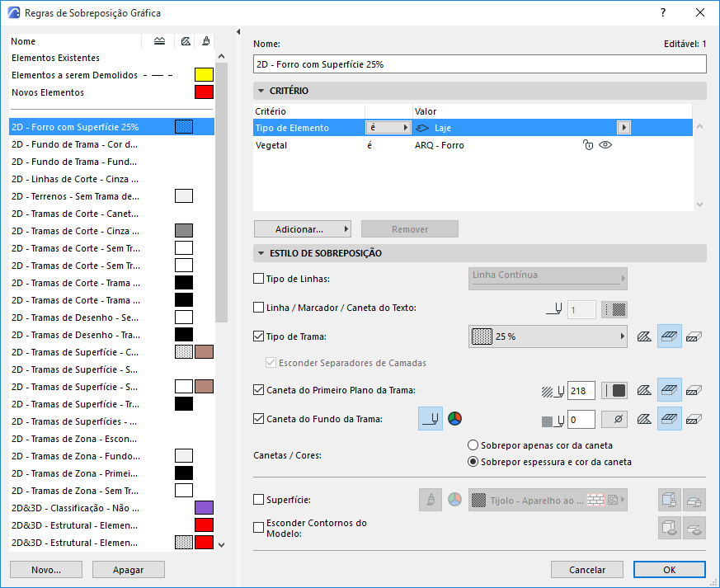This screenshot has width=720, height=588.
Task: Click the line pen icon beside Linha / Marcador field
Action: (x=554, y=309)
